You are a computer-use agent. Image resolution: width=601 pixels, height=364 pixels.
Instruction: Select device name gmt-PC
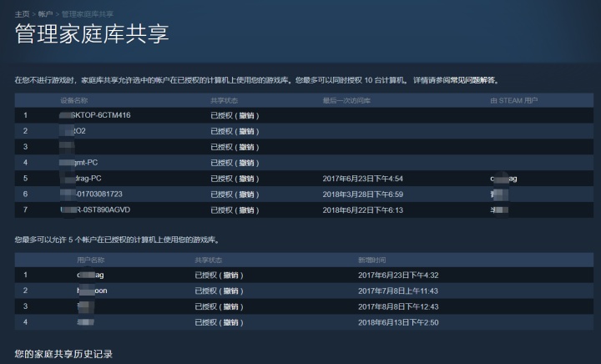[x=79, y=163]
